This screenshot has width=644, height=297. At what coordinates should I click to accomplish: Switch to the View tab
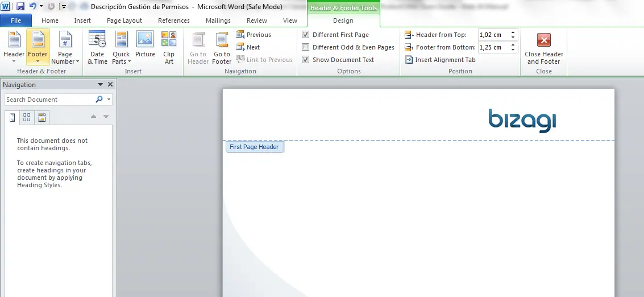click(x=290, y=20)
